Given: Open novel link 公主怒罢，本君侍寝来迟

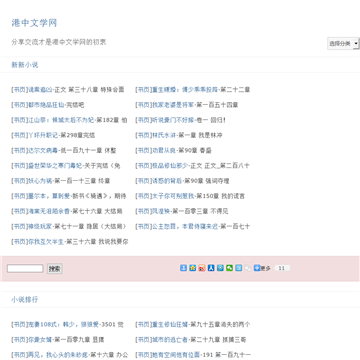Looking at the screenshot, I should (185, 226).
